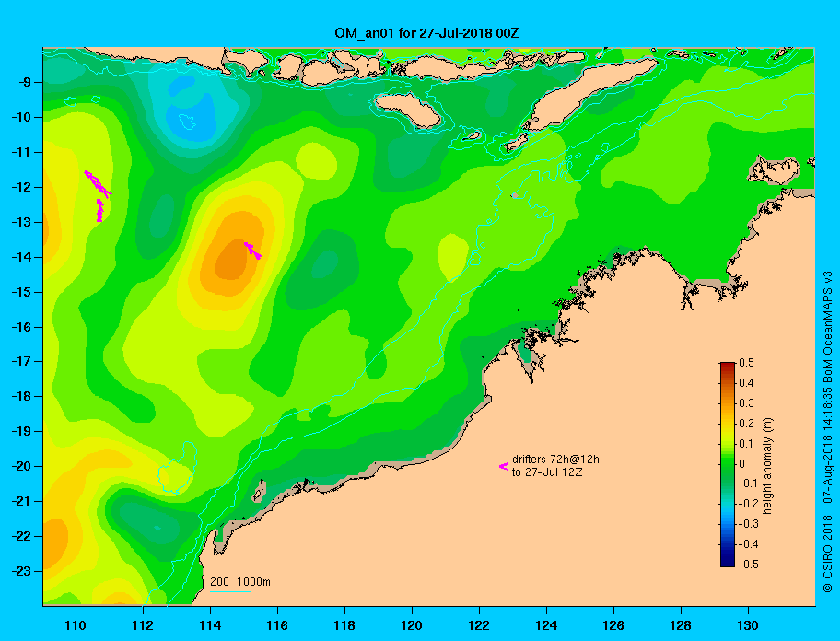Screen dimensions: 840x641
Task: Click the latitude axis label "-12"
Action: tap(21, 187)
